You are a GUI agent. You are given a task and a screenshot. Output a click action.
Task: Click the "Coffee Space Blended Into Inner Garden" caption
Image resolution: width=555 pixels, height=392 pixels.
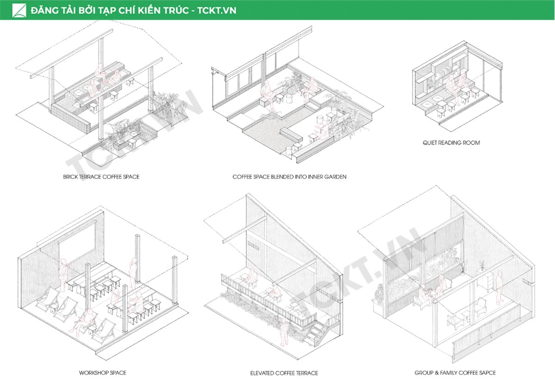290,177
